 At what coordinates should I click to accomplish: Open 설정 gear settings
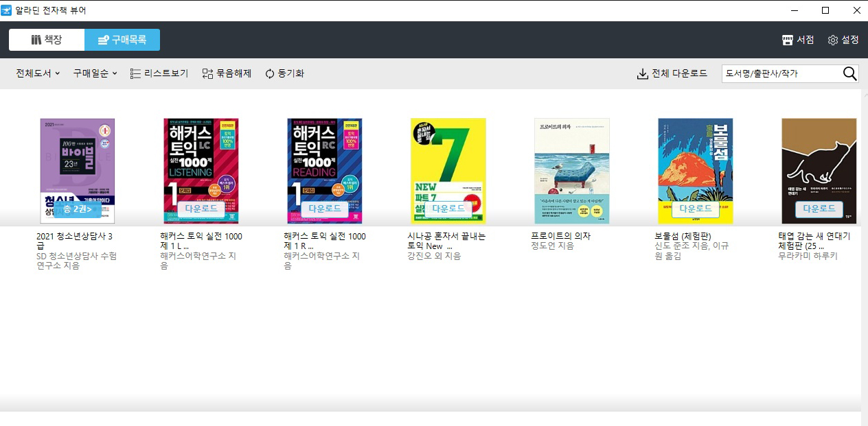(x=843, y=40)
